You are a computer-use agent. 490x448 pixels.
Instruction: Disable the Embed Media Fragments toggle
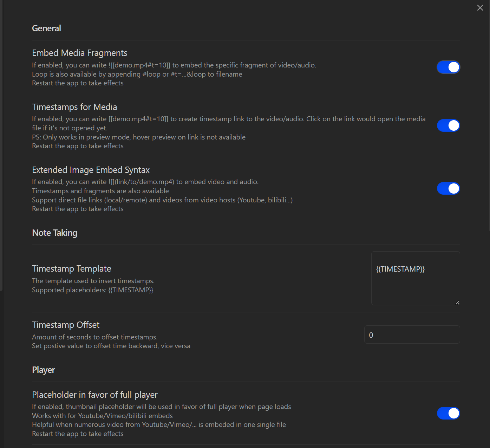449,67
